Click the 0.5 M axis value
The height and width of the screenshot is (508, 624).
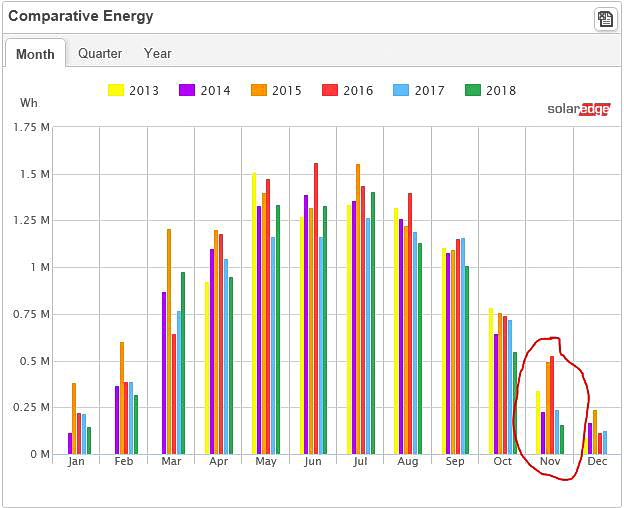click(35, 361)
